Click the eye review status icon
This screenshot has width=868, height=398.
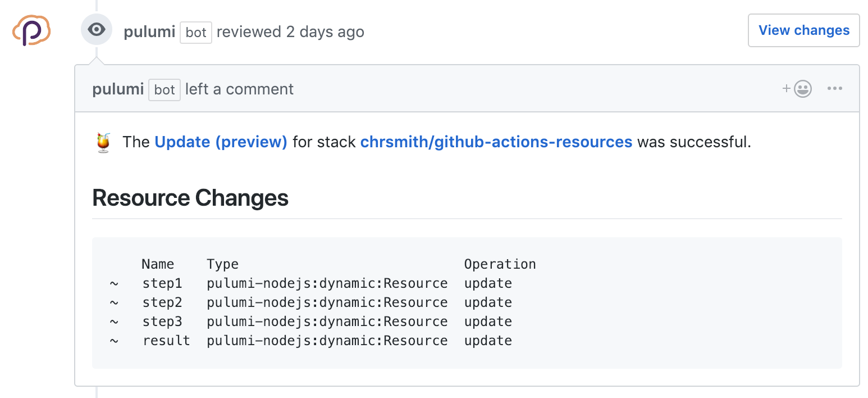click(x=96, y=29)
